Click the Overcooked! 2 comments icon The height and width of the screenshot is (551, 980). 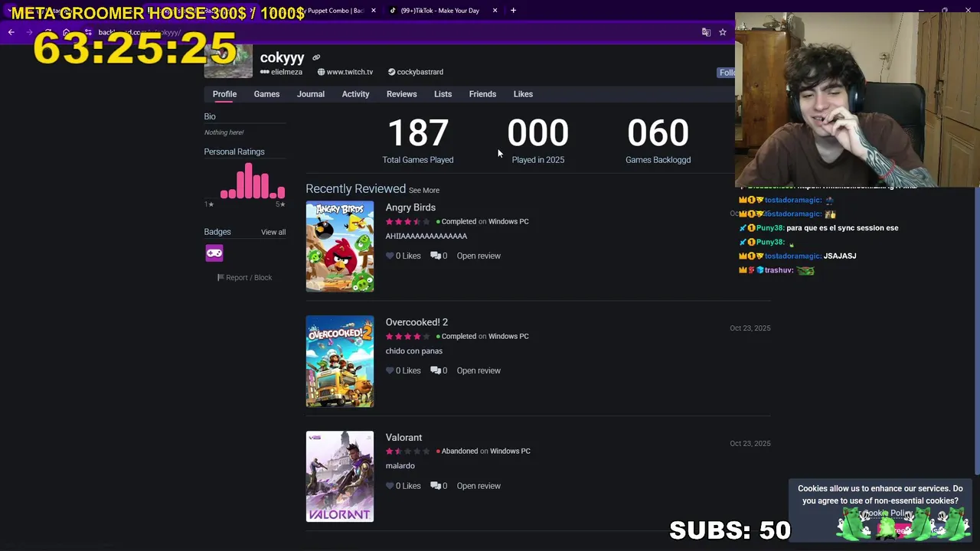(x=435, y=371)
